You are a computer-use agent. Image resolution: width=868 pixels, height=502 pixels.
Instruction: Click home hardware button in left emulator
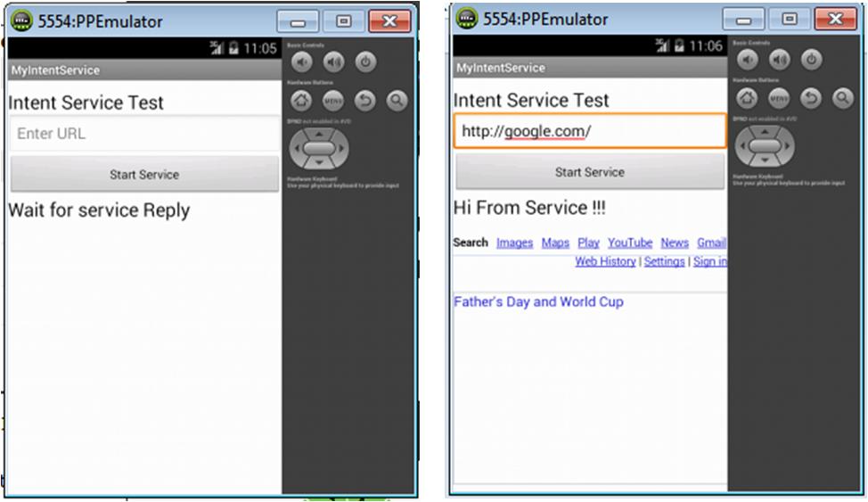tap(301, 101)
